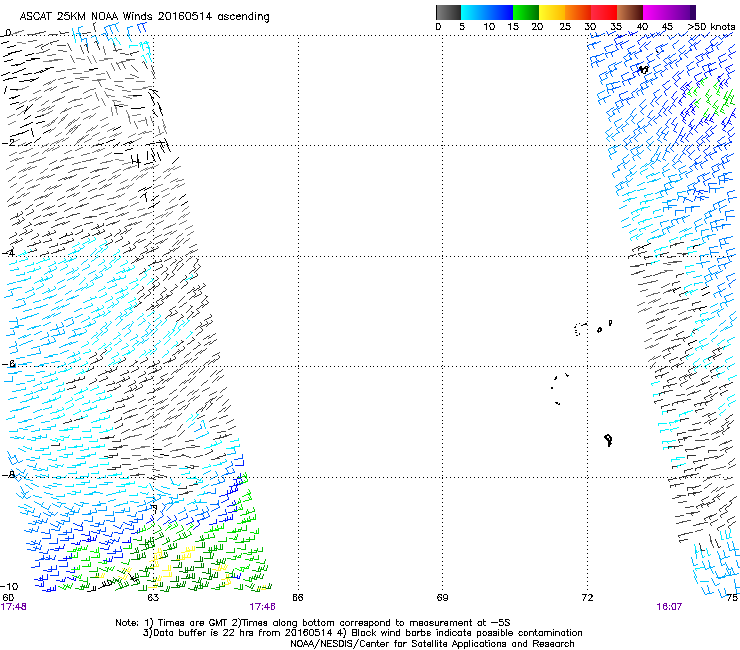Screen dimensions: 740x650
Task: Click the 'Data buffer is 22 hrs' note line
Action: (362, 633)
